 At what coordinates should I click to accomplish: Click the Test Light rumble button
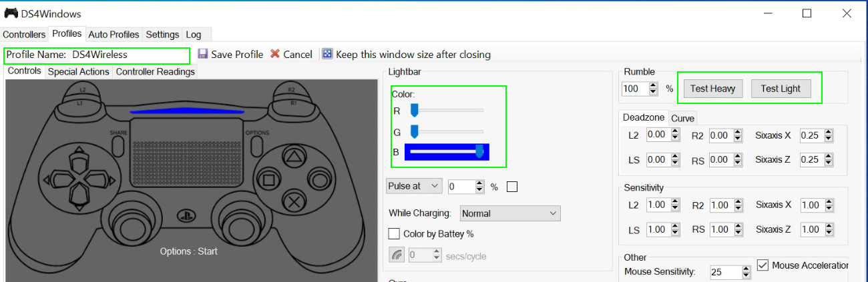(x=781, y=89)
